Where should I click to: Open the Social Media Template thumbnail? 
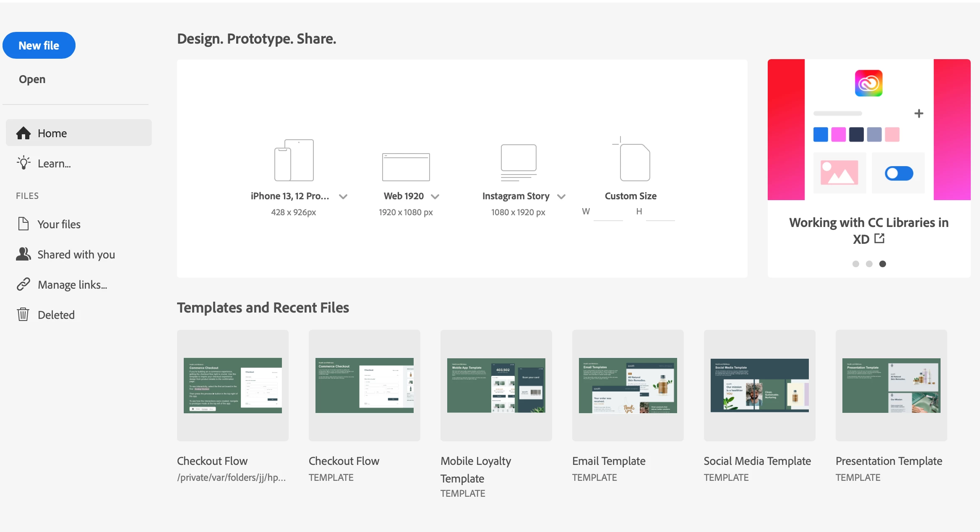tap(759, 385)
